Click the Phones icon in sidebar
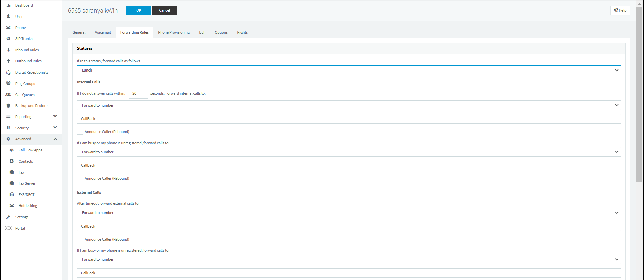This screenshot has width=644, height=280. pyautogui.click(x=9, y=28)
